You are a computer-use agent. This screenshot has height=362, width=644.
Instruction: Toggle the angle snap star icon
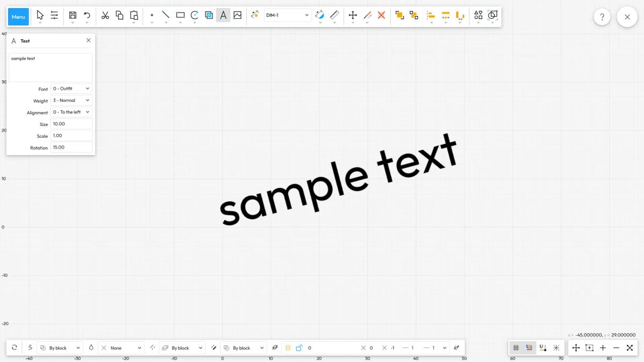pos(556,348)
